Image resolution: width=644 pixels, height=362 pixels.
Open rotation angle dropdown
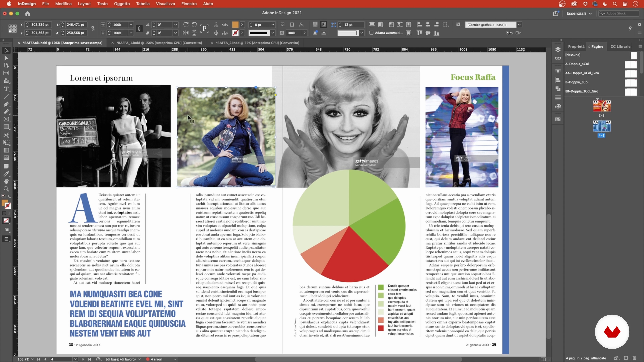click(175, 25)
